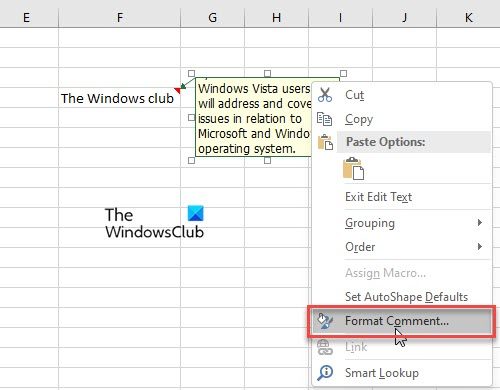
Task: Click the top-middle comment resize handle
Action: point(267,73)
